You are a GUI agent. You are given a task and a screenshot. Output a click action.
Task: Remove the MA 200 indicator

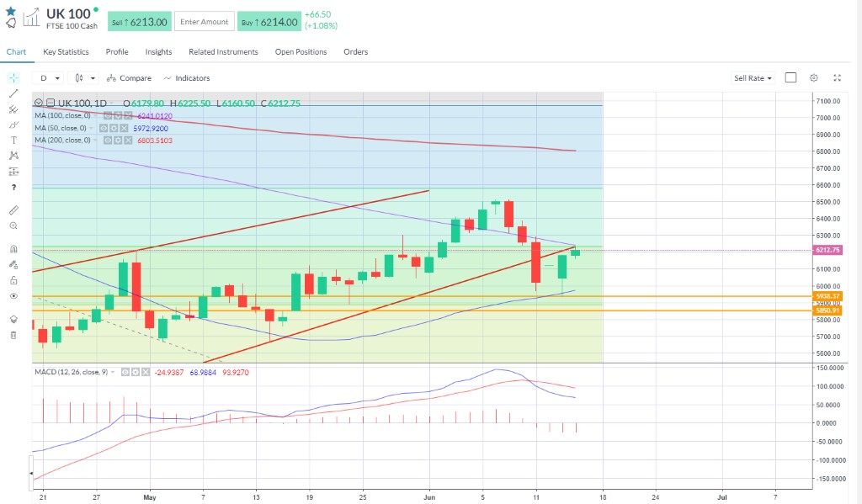click(x=128, y=141)
